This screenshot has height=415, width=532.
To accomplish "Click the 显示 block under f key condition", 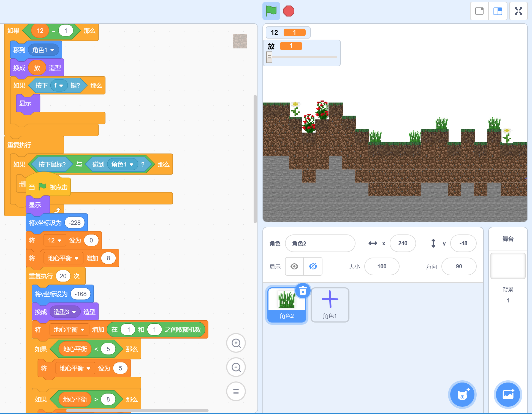I will pyautogui.click(x=28, y=103).
